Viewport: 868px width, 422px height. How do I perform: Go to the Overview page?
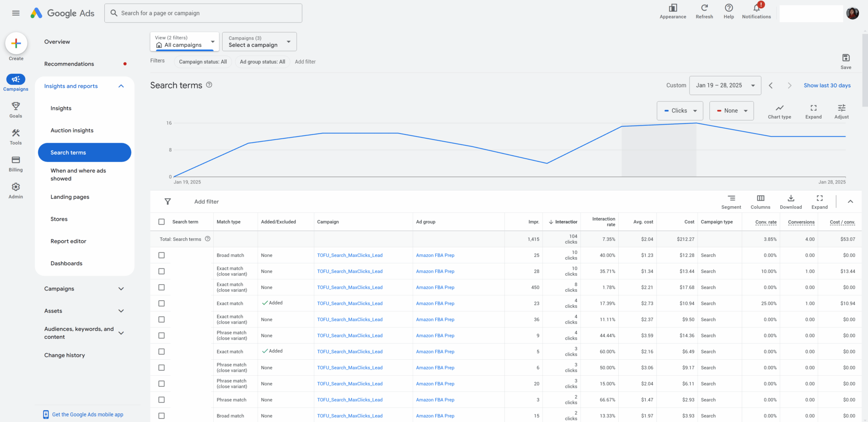[x=57, y=42]
